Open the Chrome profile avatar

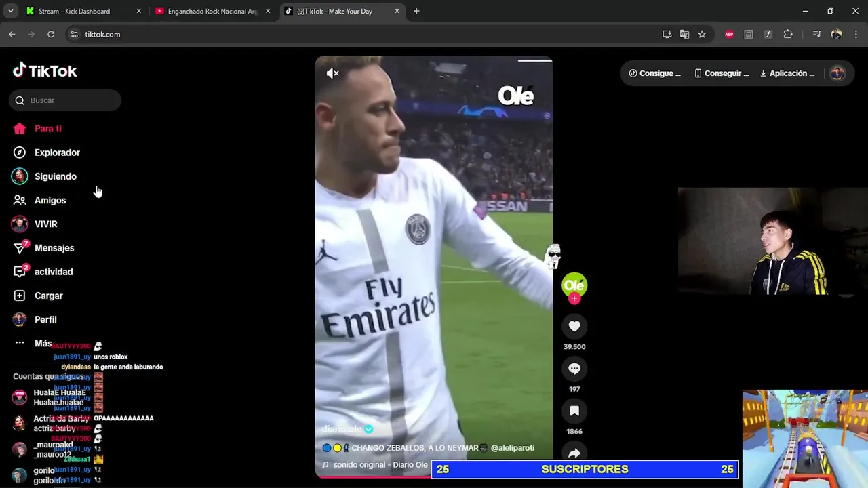(x=836, y=34)
